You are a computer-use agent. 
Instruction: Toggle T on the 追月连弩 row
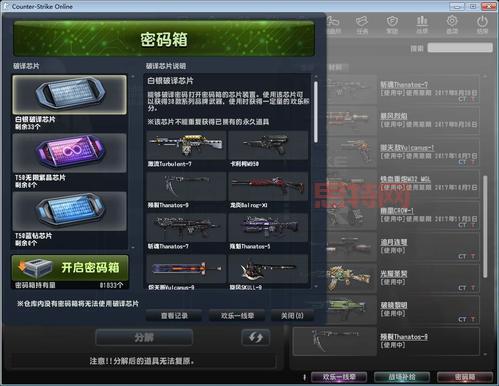(x=473, y=256)
